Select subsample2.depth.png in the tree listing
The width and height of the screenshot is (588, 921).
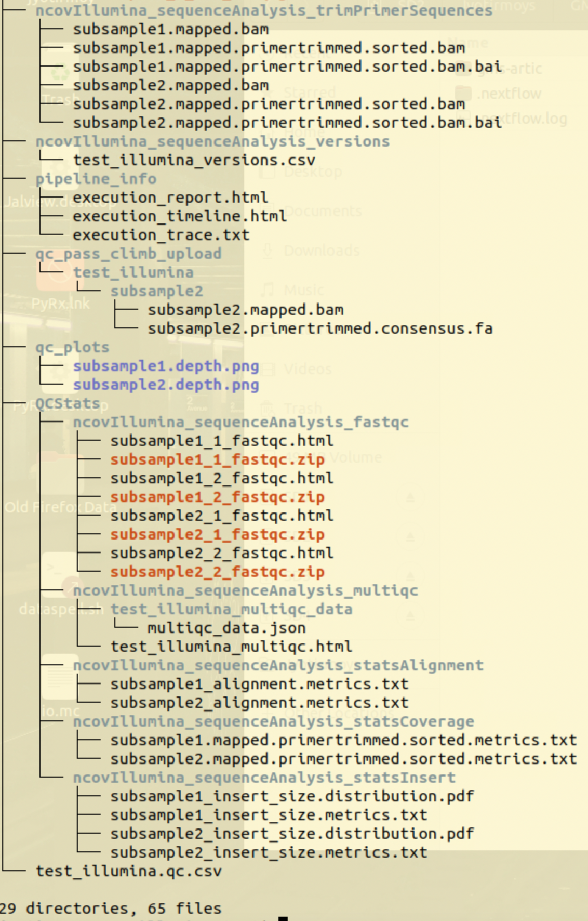(166, 385)
